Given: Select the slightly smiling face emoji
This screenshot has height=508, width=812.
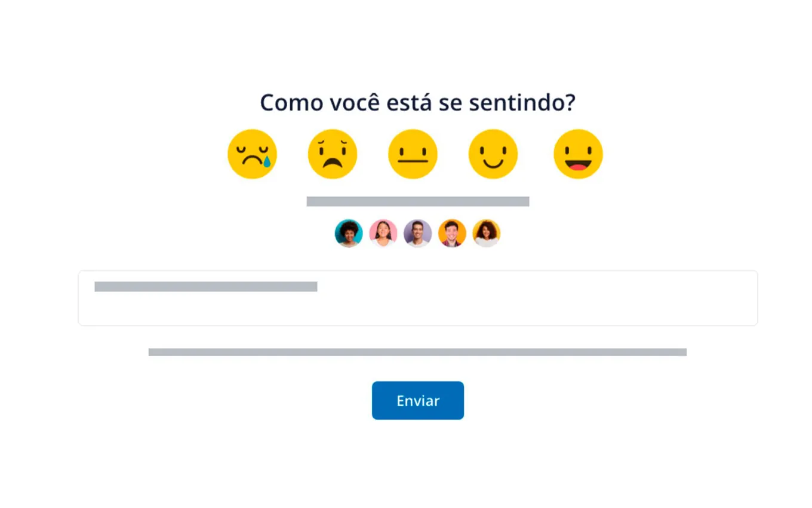Looking at the screenshot, I should tap(493, 154).
